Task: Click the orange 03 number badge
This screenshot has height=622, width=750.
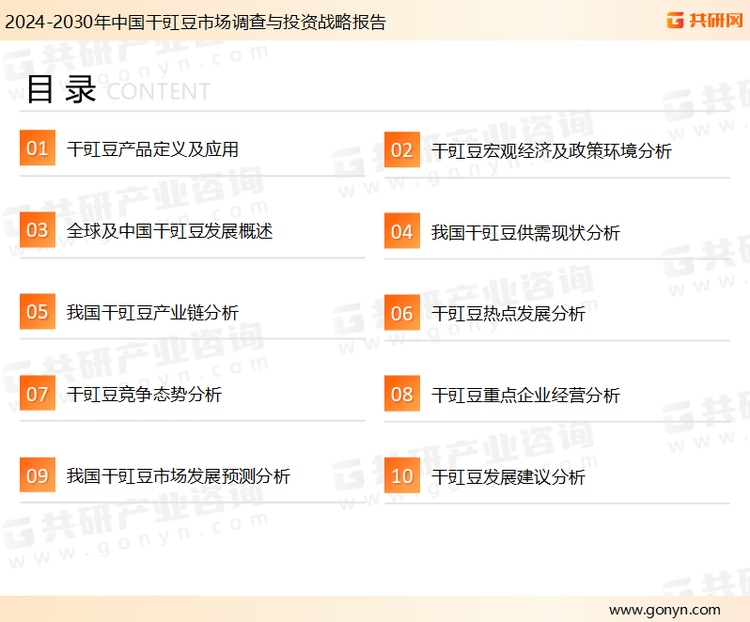Action: (37, 230)
